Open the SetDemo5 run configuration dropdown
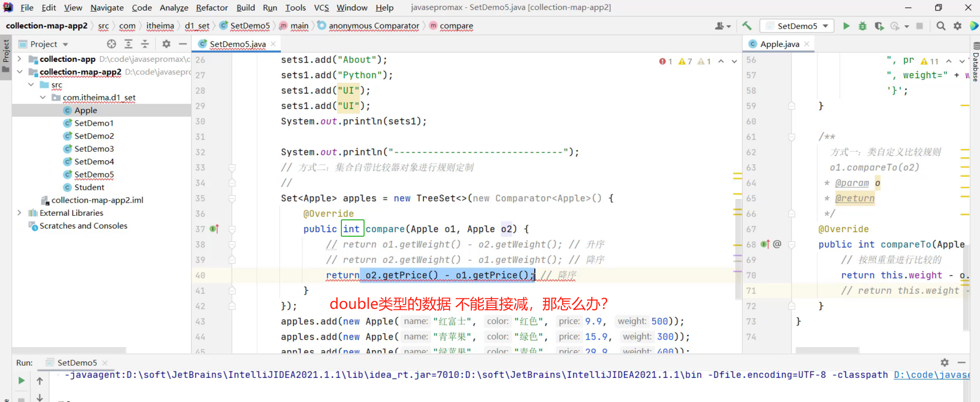The height and width of the screenshot is (402, 980). [797, 26]
